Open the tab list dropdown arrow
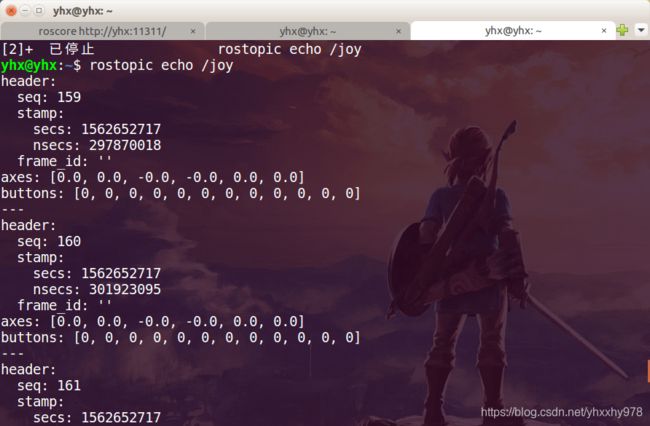 (641, 30)
